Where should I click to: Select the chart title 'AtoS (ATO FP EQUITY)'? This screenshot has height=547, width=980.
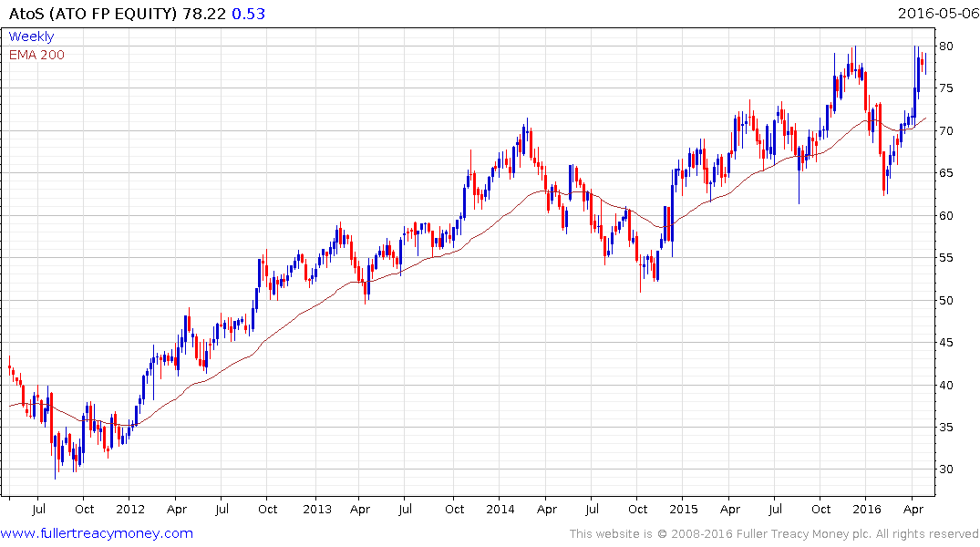(93, 14)
